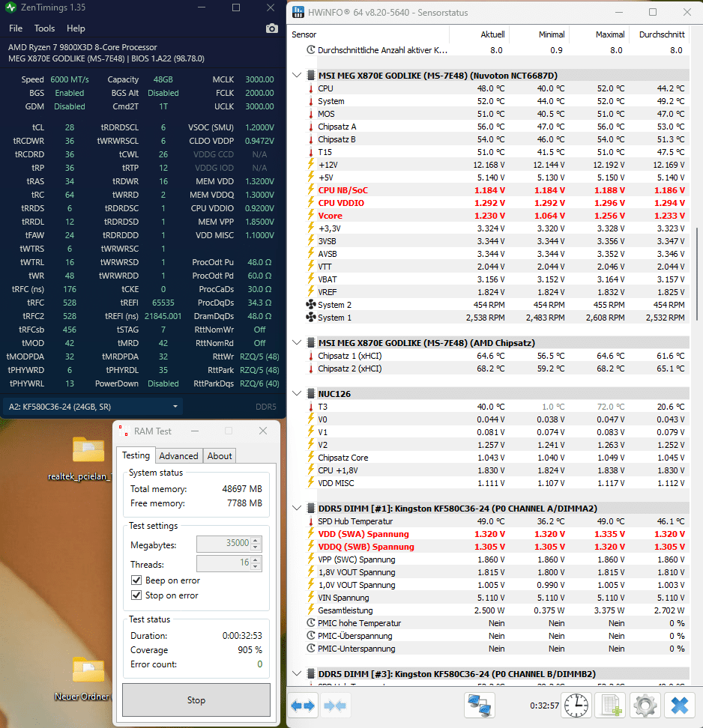Collapse the Nuvoton NCT6687D sensor group
This screenshot has height=728, width=703.
point(297,75)
